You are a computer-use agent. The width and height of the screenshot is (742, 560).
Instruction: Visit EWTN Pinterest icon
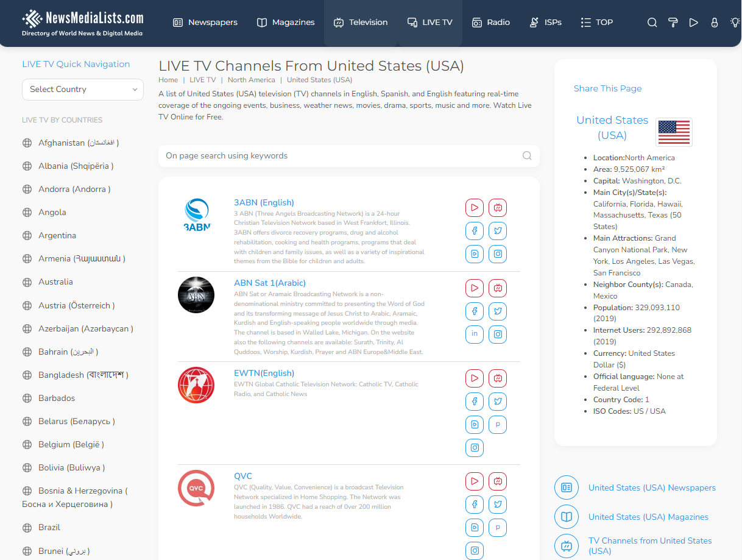[x=498, y=425]
